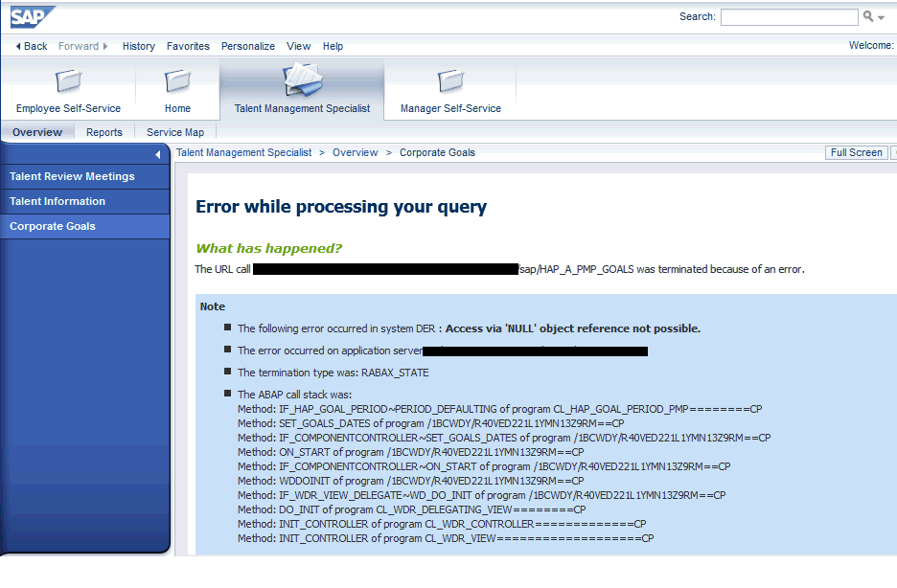Click the 'Method: DO_INIT' call stack line
The height and width of the screenshot is (588, 897).
point(412,509)
